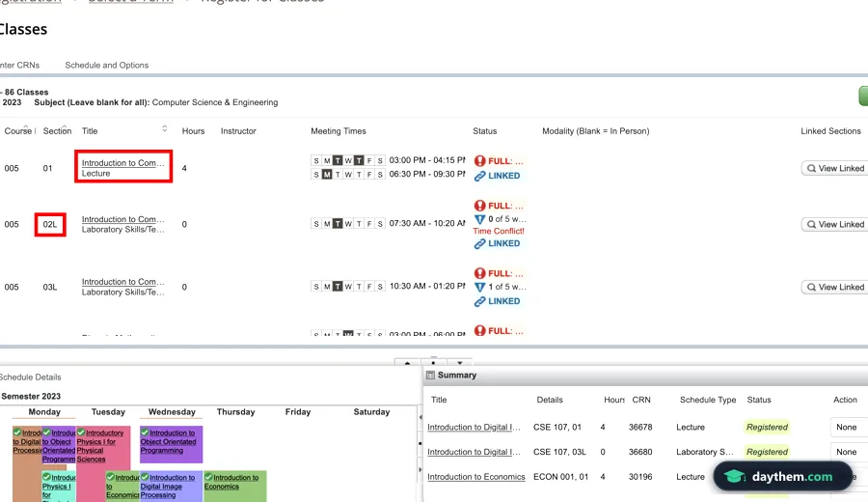Click the blue waitlist triangle beside '1 of 5'
Screen dimensions: 868x502
[x=479, y=287]
